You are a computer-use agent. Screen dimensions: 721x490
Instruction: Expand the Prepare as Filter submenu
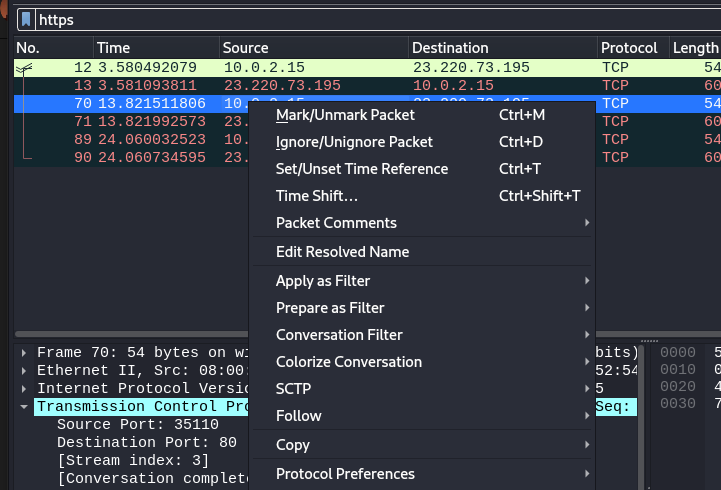point(330,308)
